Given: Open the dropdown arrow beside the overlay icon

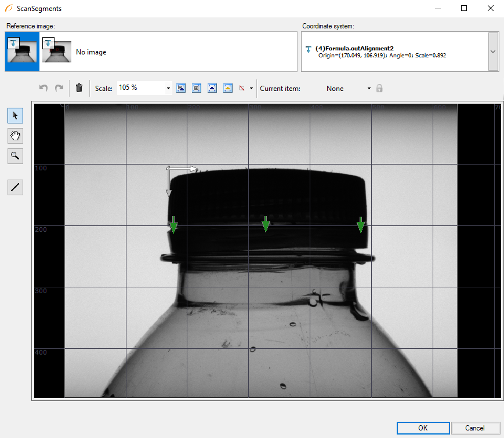Looking at the screenshot, I should click(x=251, y=89).
